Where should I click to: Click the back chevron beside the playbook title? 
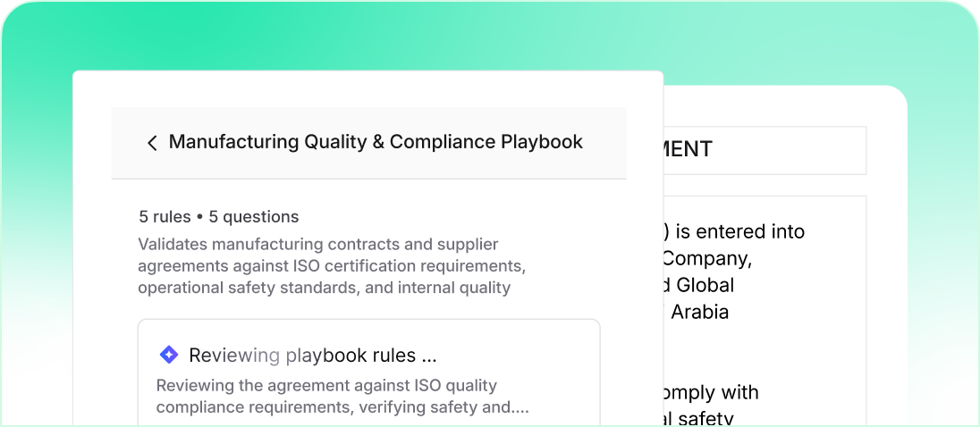click(152, 143)
